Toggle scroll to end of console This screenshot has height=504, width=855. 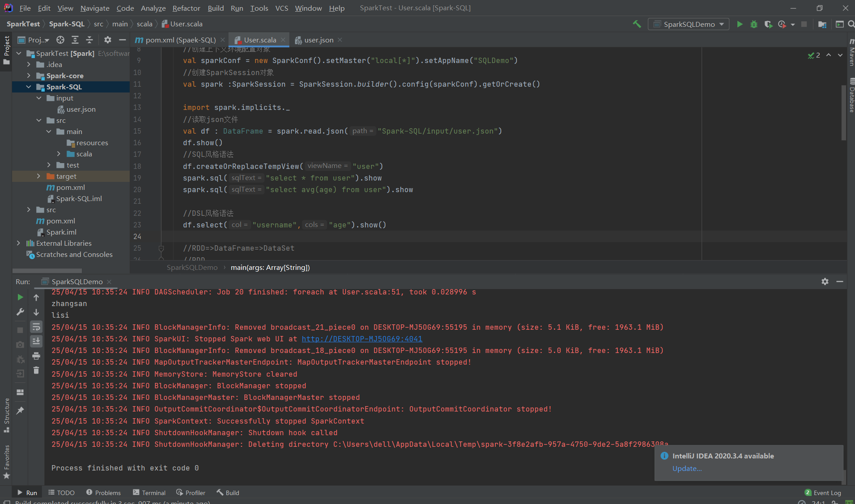pyautogui.click(x=36, y=341)
